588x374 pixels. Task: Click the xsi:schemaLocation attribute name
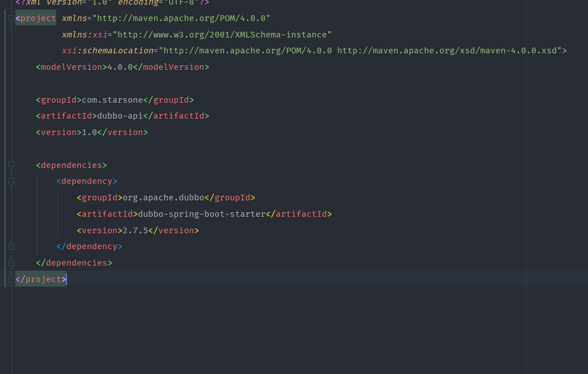108,51
